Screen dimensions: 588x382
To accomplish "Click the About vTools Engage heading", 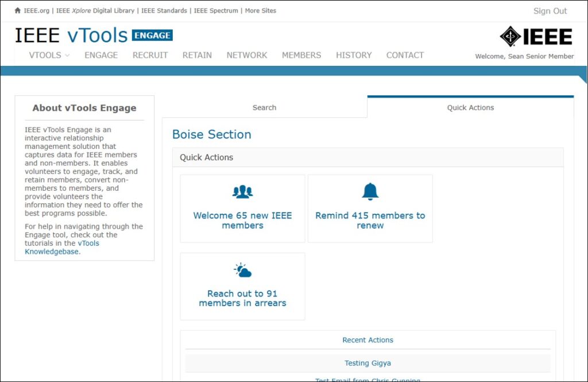I will (x=84, y=108).
